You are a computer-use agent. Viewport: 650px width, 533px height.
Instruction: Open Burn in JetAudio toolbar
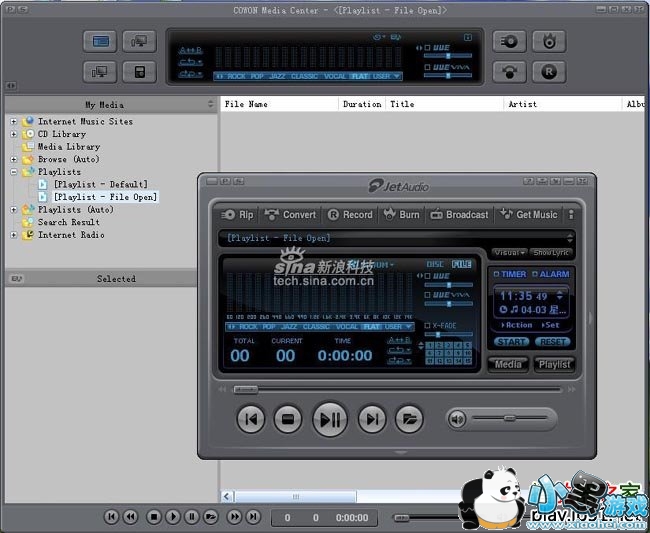pyautogui.click(x=401, y=215)
